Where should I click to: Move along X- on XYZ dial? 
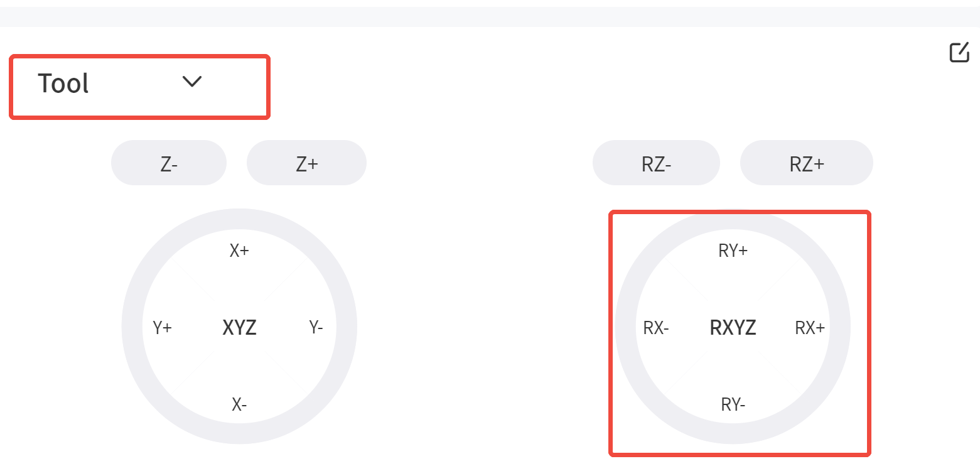pos(239,404)
